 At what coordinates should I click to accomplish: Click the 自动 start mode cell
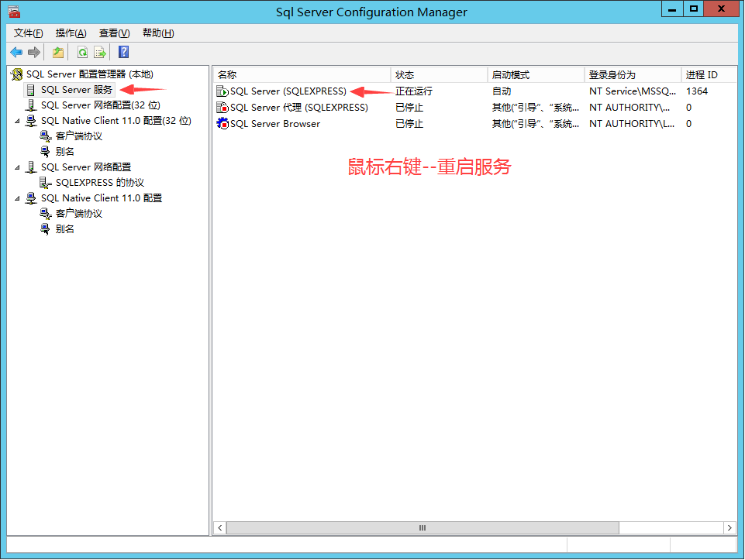[x=502, y=91]
